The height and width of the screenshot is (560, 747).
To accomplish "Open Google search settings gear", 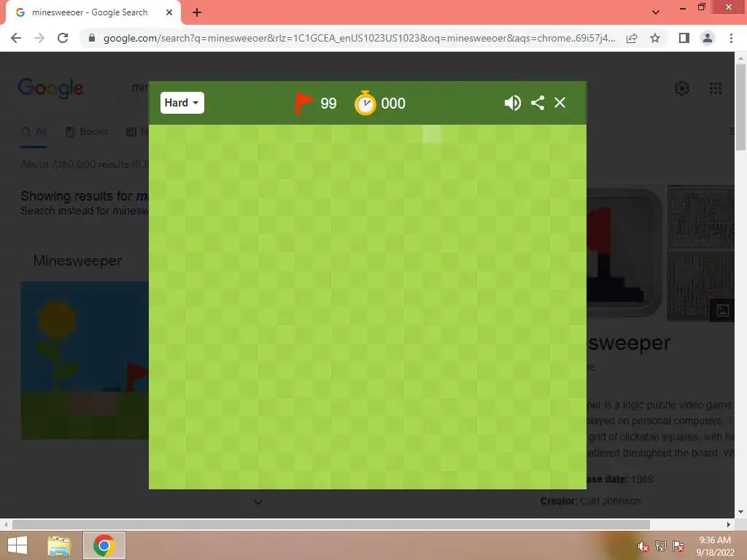I will tap(682, 88).
